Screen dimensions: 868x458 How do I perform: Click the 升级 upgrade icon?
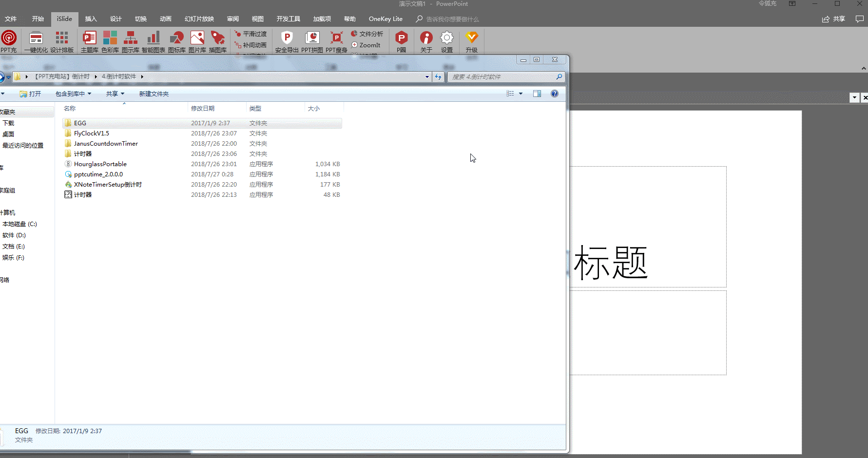(x=471, y=41)
